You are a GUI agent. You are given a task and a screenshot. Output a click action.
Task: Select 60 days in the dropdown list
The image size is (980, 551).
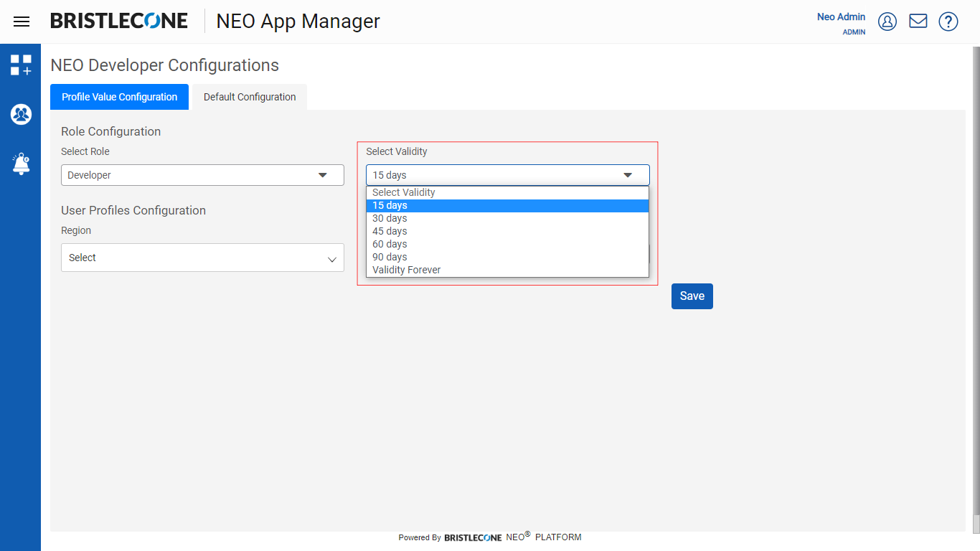pyautogui.click(x=508, y=244)
